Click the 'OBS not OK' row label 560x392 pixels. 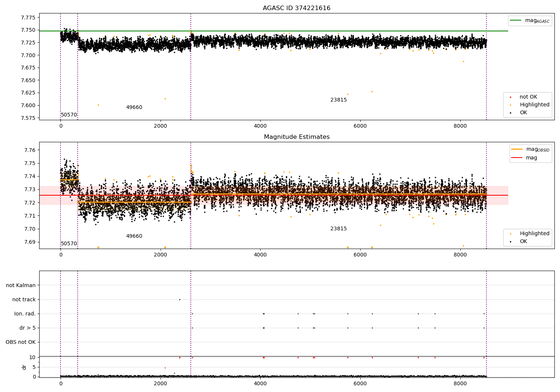click(x=21, y=342)
